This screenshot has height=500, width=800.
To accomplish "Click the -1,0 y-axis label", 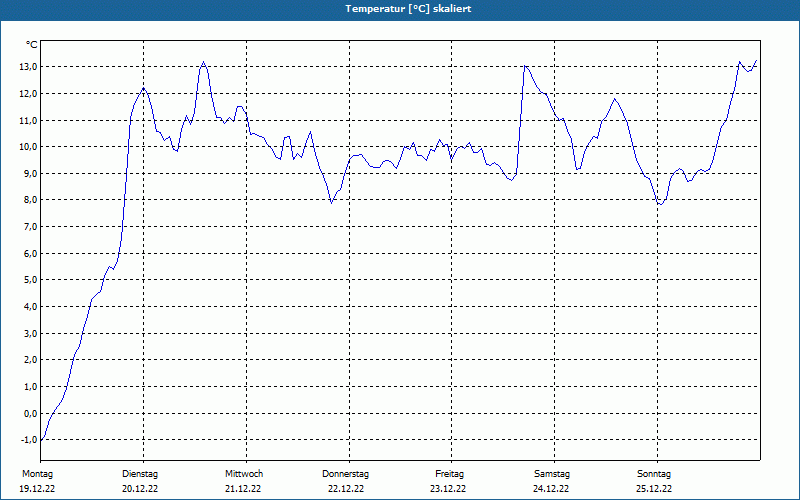I will point(29,440).
